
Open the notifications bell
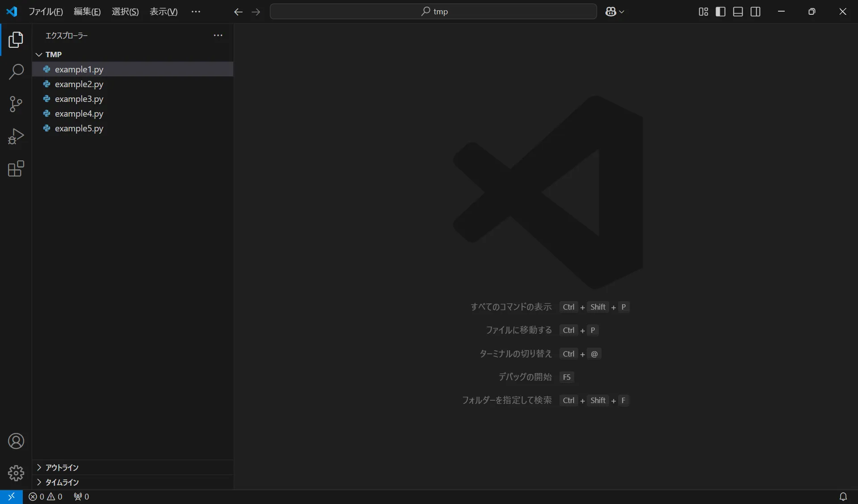tap(843, 496)
